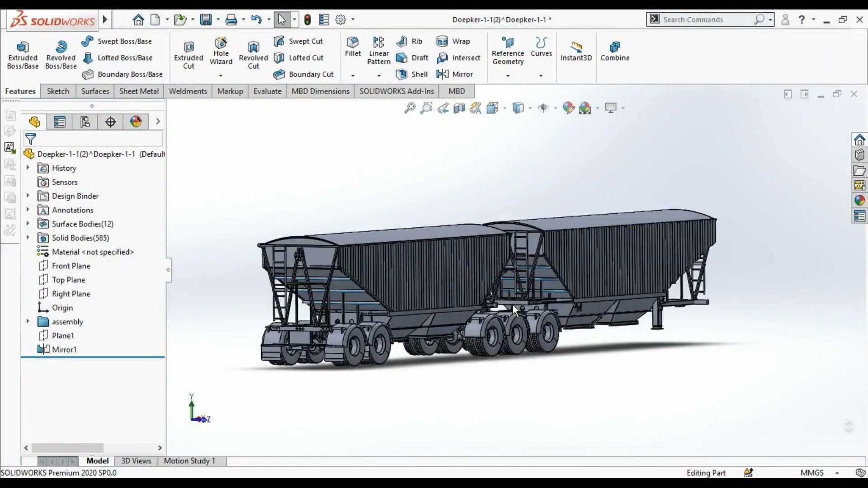
Task: Click Zoom to Fit in the view toolbar
Action: click(x=410, y=108)
